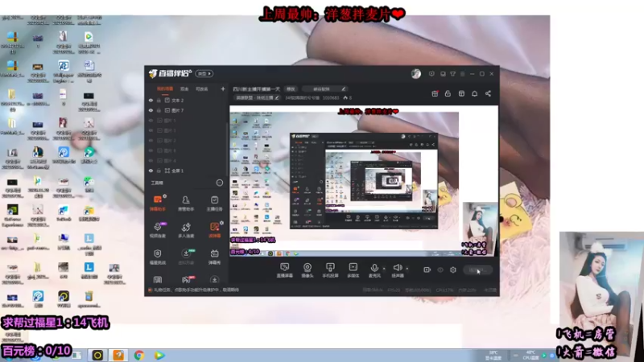The width and height of the screenshot is (644, 362).
Task: Open the hamburger menu in title bar
Action: click(462, 74)
